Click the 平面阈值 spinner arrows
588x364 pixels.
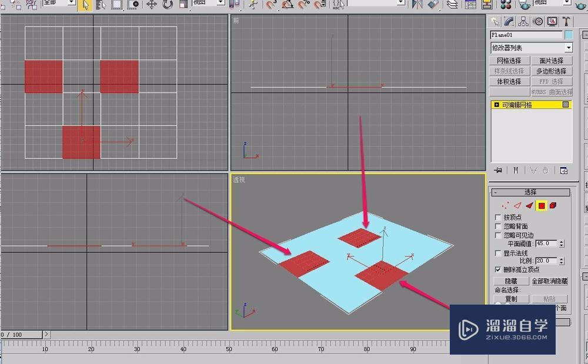point(562,243)
